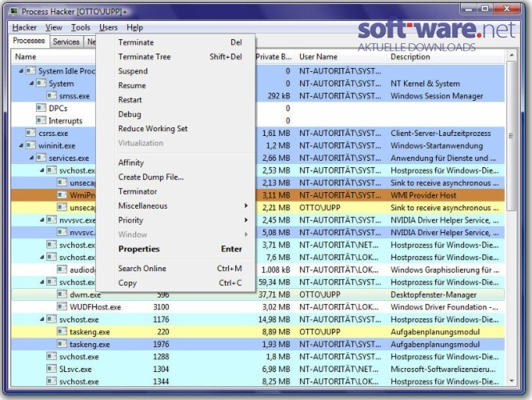Select the Desktopfenster-Manager description cell
This screenshot has height=400, width=532.
(434, 294)
